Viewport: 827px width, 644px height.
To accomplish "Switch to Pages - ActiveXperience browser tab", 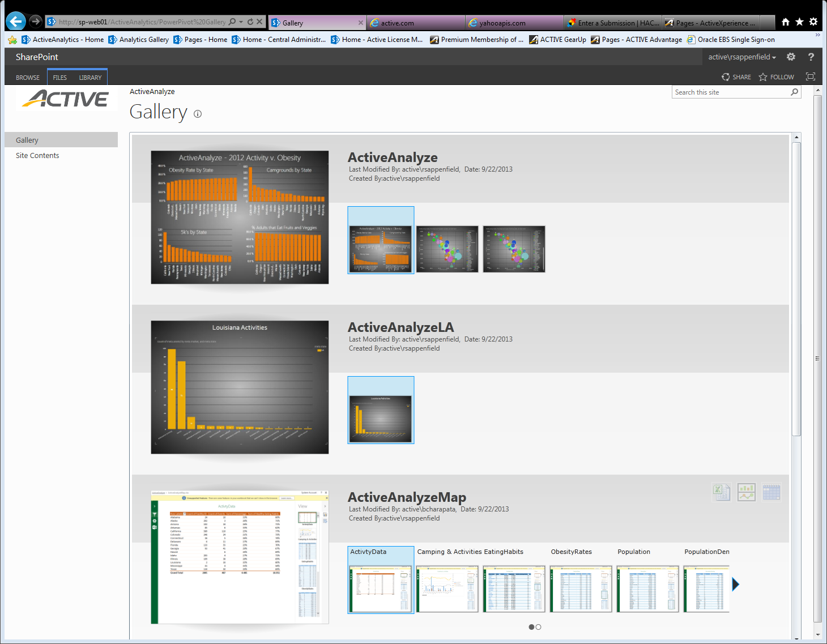I will [711, 23].
